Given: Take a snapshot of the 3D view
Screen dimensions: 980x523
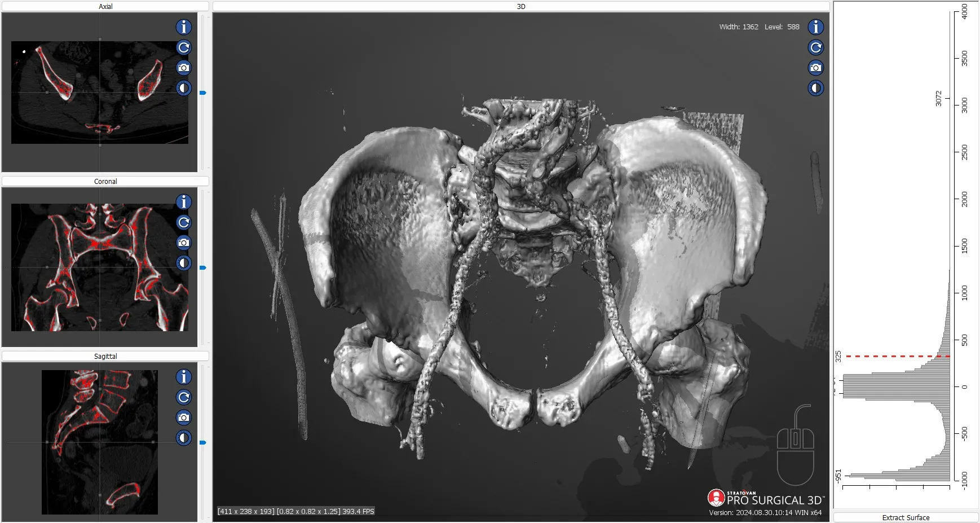Looking at the screenshot, I should (x=816, y=68).
